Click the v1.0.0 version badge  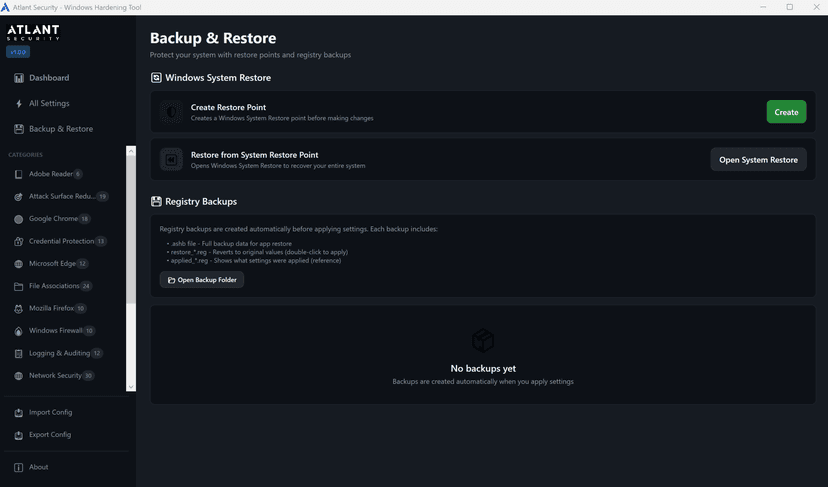tap(18, 52)
